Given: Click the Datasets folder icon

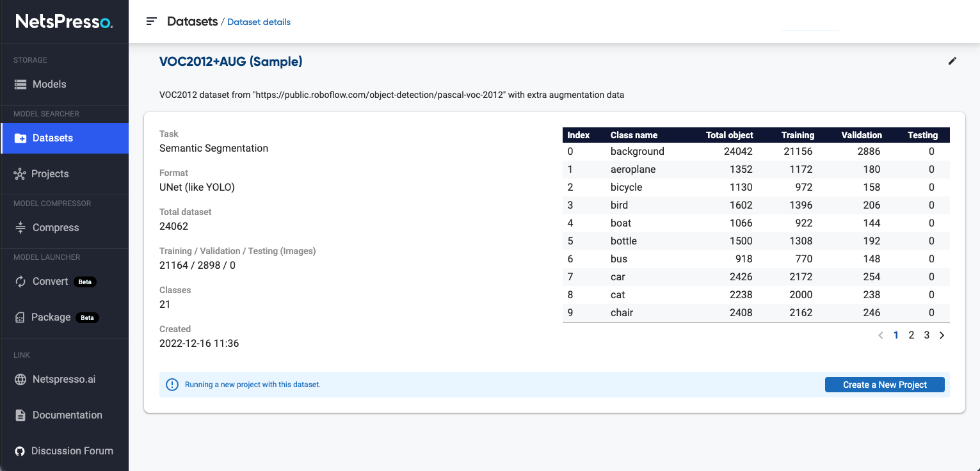Looking at the screenshot, I should (20, 138).
